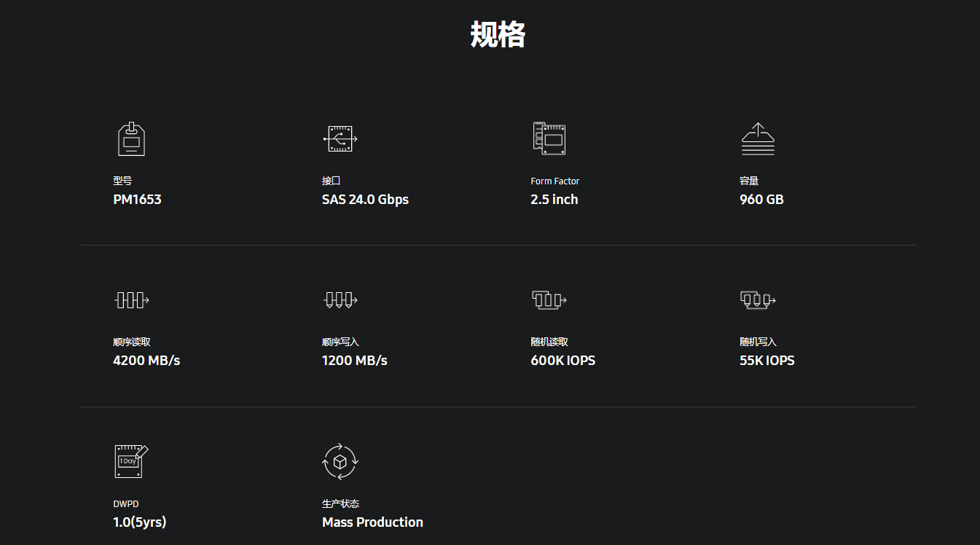The height and width of the screenshot is (545, 980).
Task: Click the capacity upload icon above 容量
Action: click(x=758, y=138)
